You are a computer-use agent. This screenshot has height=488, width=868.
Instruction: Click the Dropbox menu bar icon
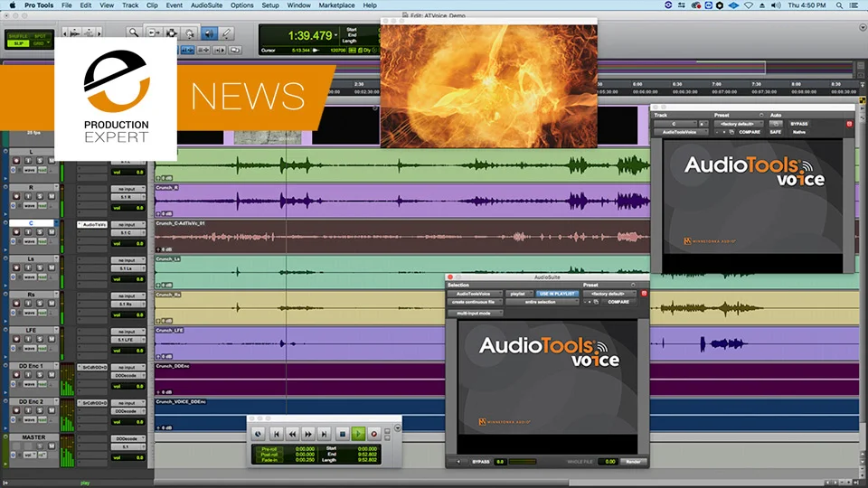point(733,5)
